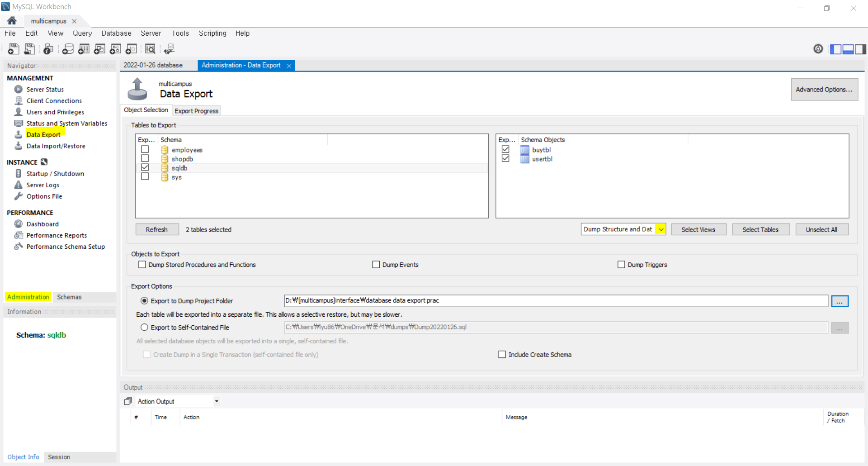
Task: Go to Workbench home screen icon
Action: 12,21
